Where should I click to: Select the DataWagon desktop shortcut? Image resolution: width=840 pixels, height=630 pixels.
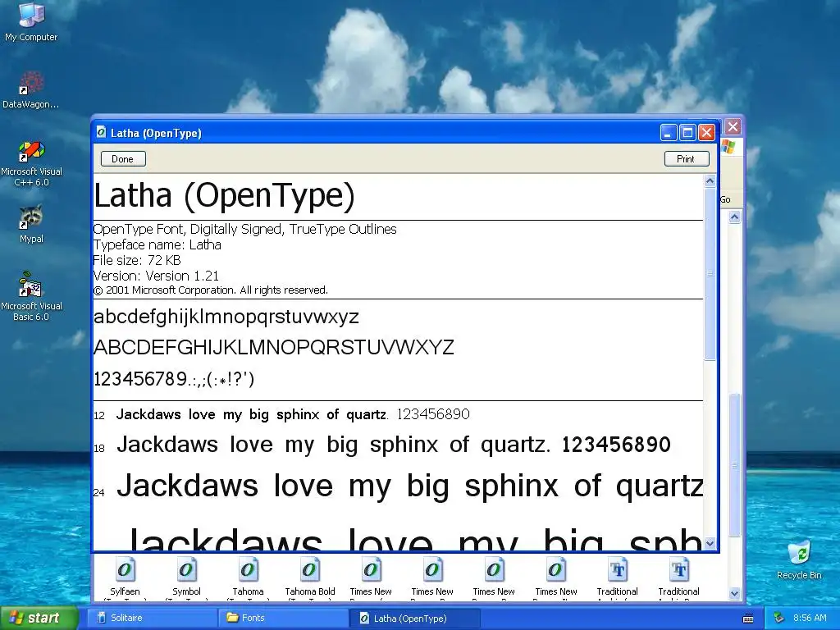click(31, 90)
